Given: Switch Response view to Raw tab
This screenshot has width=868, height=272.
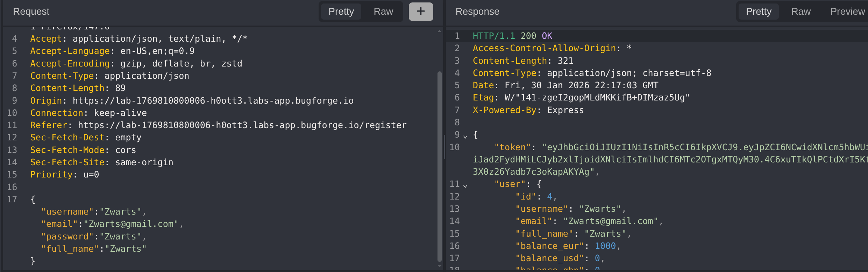Looking at the screenshot, I should coord(801,12).
